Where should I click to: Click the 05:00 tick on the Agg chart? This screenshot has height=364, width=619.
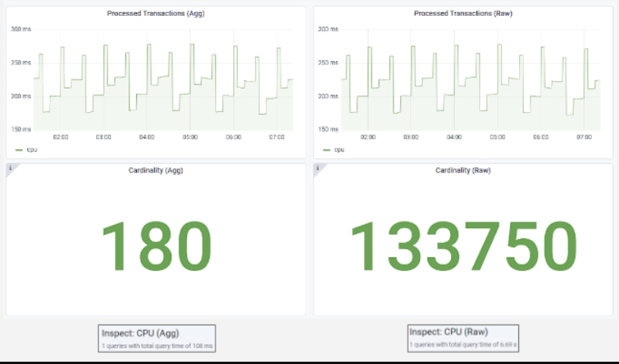190,137
